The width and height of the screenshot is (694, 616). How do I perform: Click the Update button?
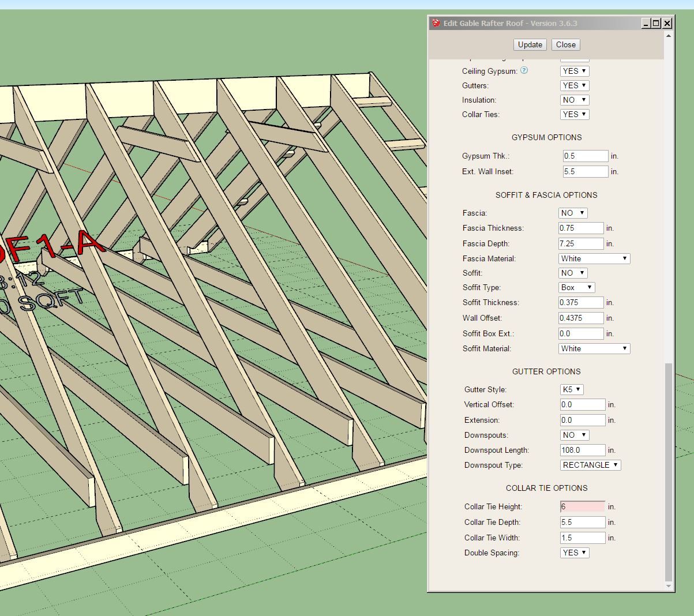coord(530,44)
